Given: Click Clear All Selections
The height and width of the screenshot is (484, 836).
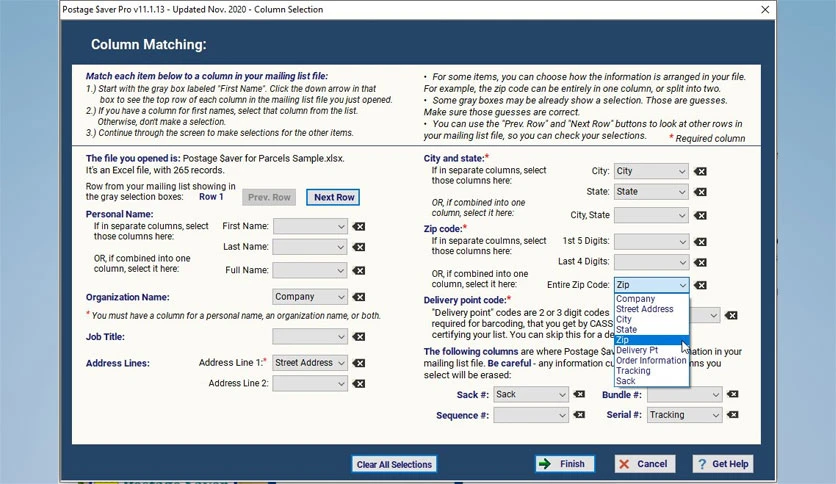Looking at the screenshot, I should pyautogui.click(x=394, y=464).
